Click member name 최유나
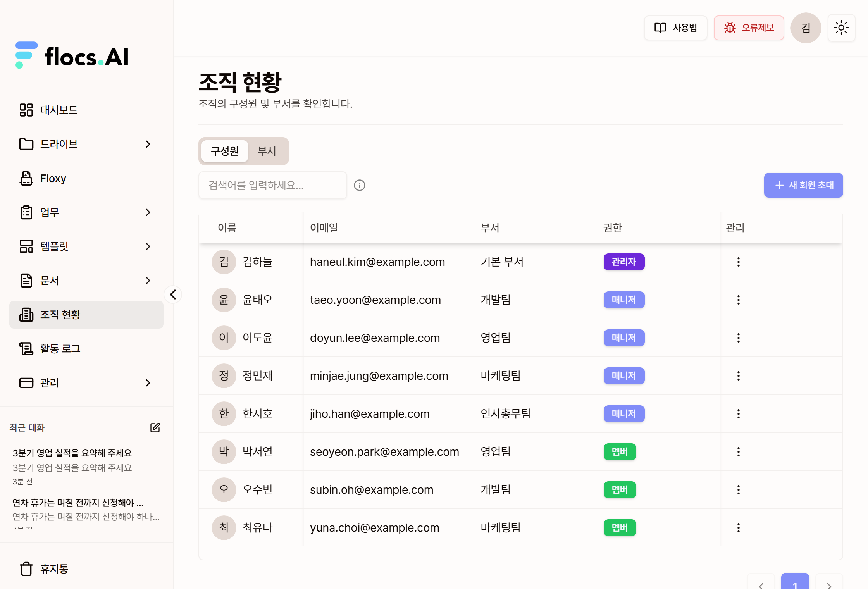868x589 pixels. (x=258, y=528)
